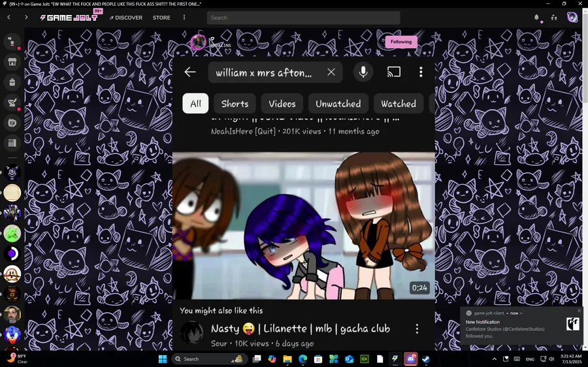Open the Windows Start menu
The width and height of the screenshot is (588, 367).
click(x=163, y=359)
